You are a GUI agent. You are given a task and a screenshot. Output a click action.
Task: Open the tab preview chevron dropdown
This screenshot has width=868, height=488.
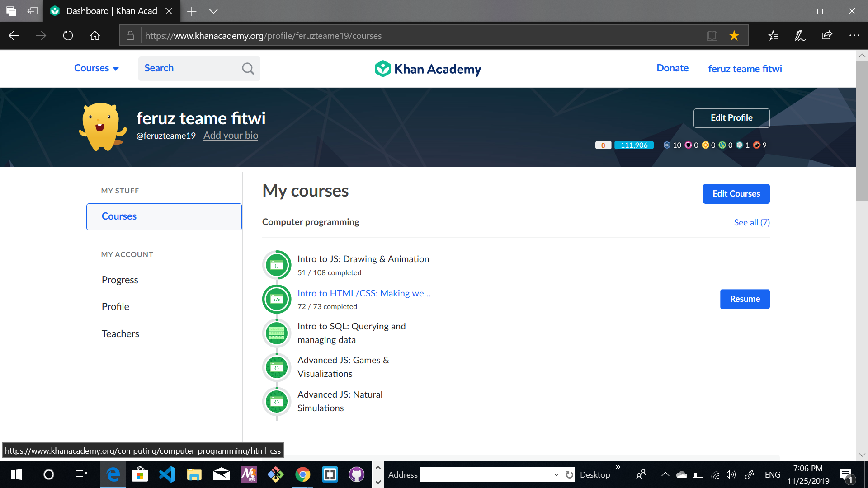(x=213, y=11)
